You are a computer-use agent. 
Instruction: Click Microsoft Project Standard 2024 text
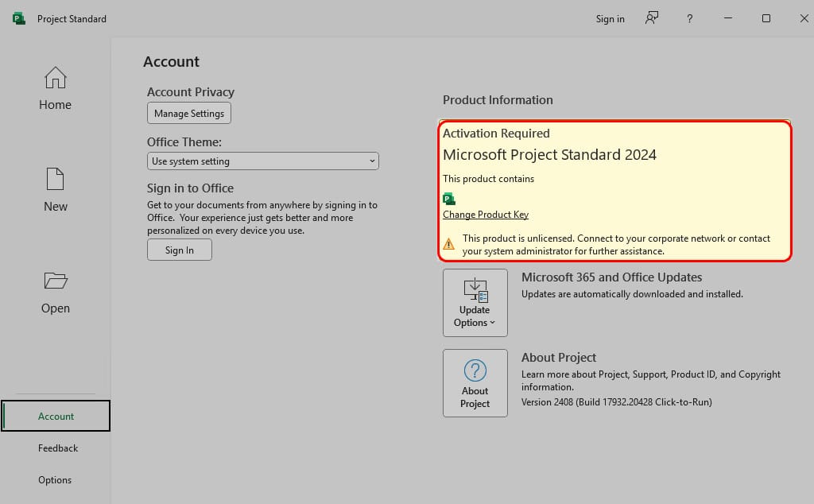pyautogui.click(x=549, y=155)
